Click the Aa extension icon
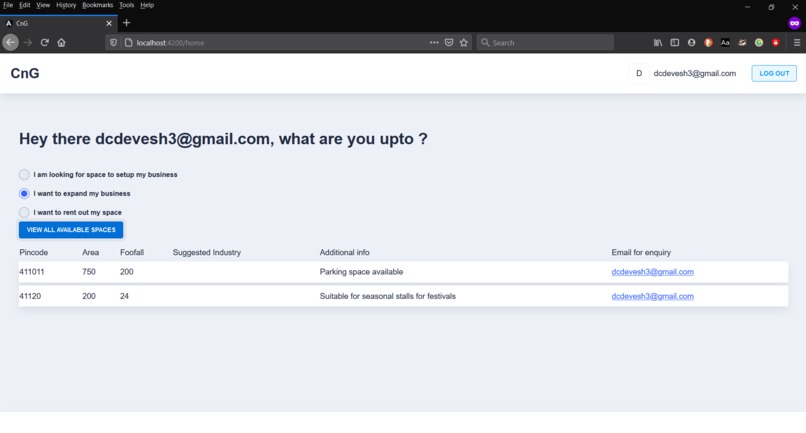The width and height of the screenshot is (806, 433). 725,43
